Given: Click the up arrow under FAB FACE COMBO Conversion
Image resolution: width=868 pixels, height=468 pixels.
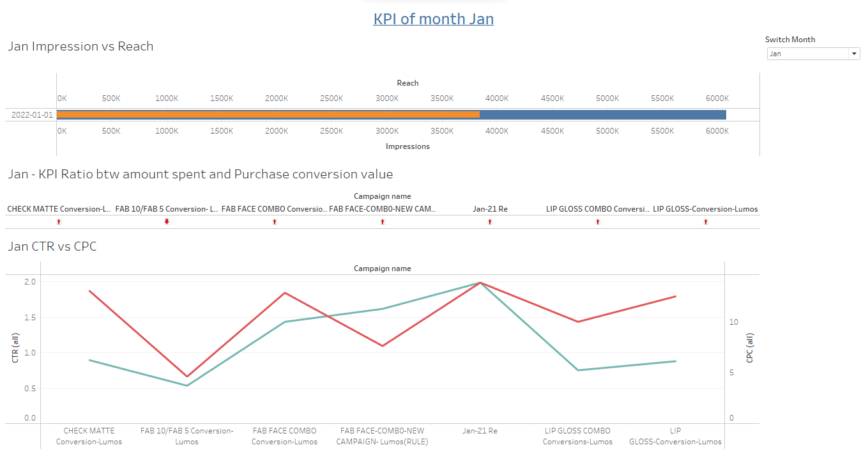Looking at the screenshot, I should tap(273, 221).
